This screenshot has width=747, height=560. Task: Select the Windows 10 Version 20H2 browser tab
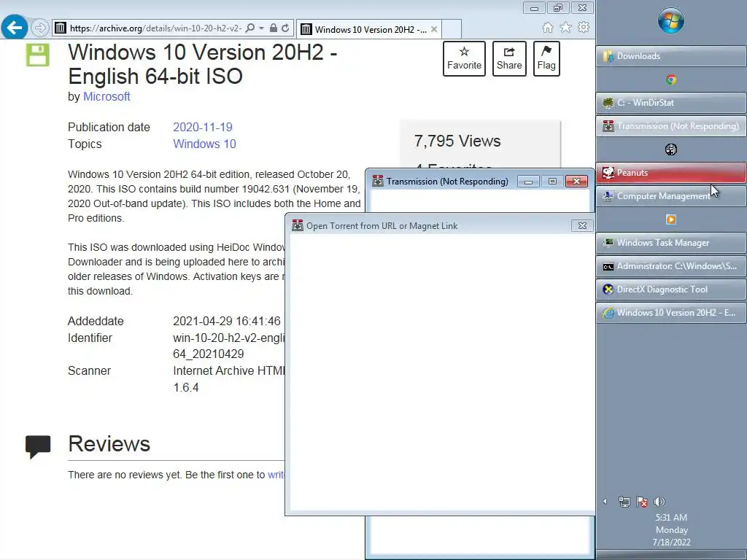tap(368, 29)
